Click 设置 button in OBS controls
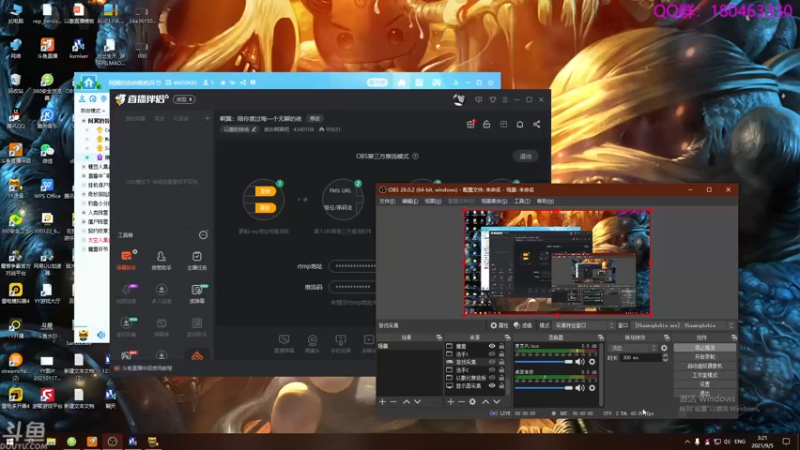The image size is (800, 450). pos(705,384)
